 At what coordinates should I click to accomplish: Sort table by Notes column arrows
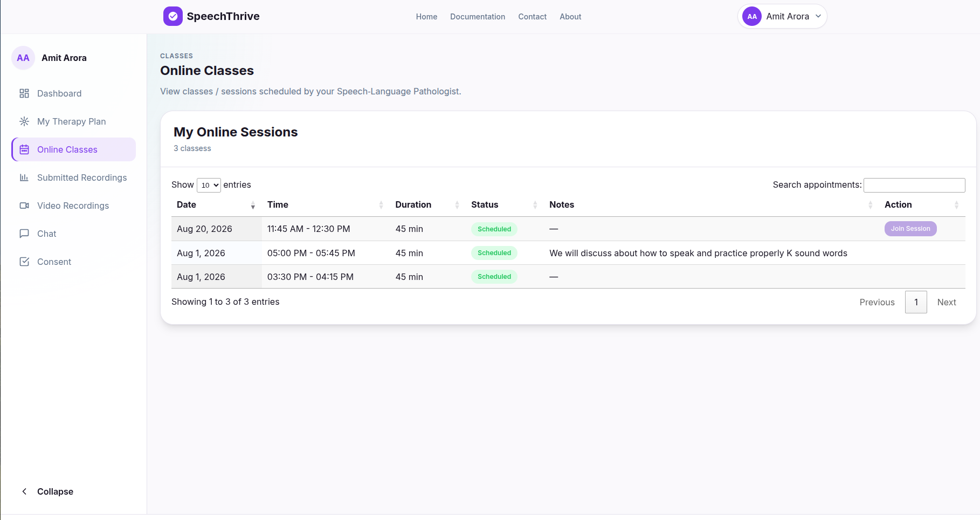tap(871, 205)
